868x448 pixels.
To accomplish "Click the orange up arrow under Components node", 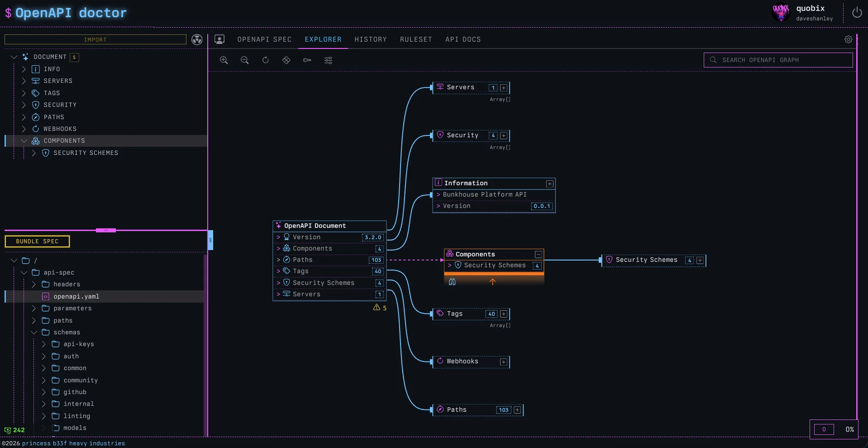I will coord(492,282).
